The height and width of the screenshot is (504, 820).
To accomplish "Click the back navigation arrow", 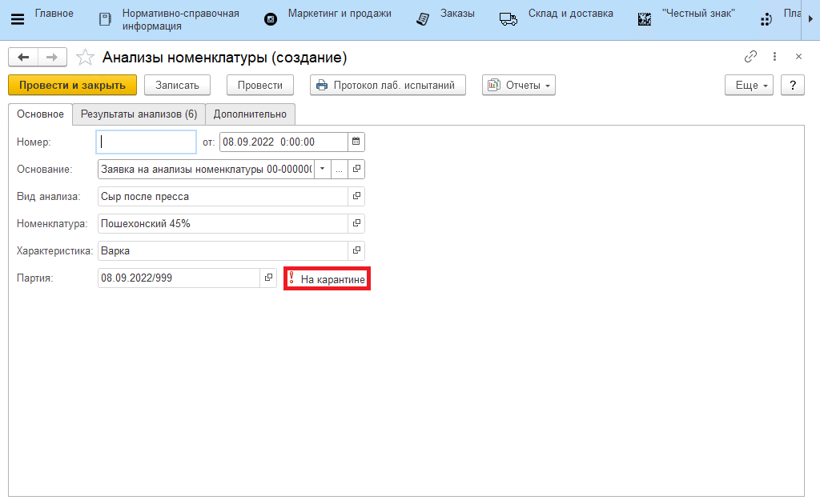I will pyautogui.click(x=24, y=57).
